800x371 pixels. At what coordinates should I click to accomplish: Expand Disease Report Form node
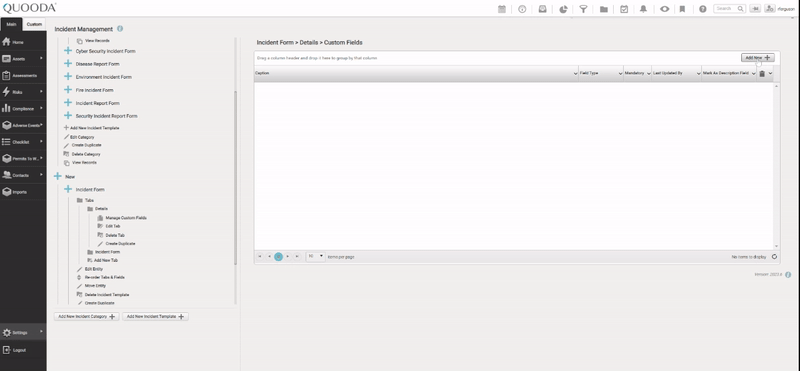[67, 64]
